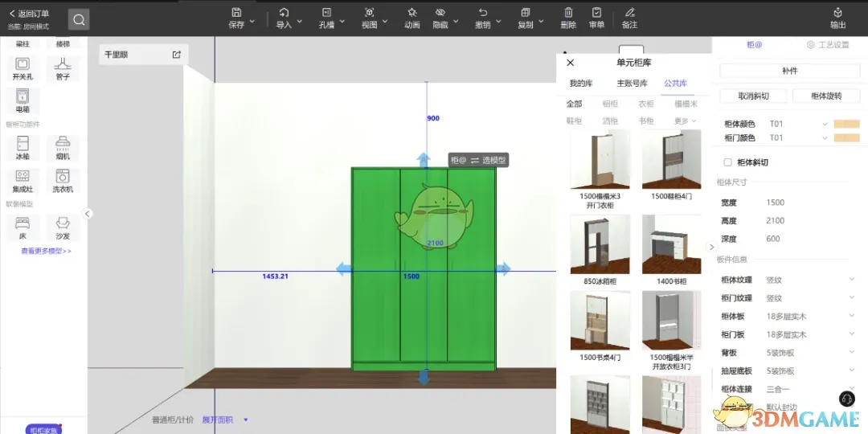Click the 复制 (Copy) toolbar icon
The image size is (868, 434).
[x=526, y=13]
